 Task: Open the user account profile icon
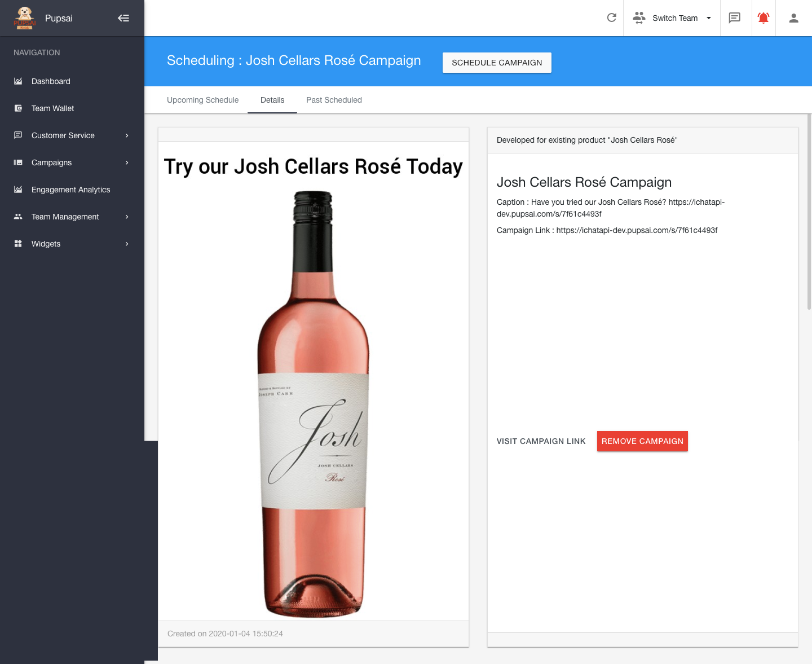(793, 18)
